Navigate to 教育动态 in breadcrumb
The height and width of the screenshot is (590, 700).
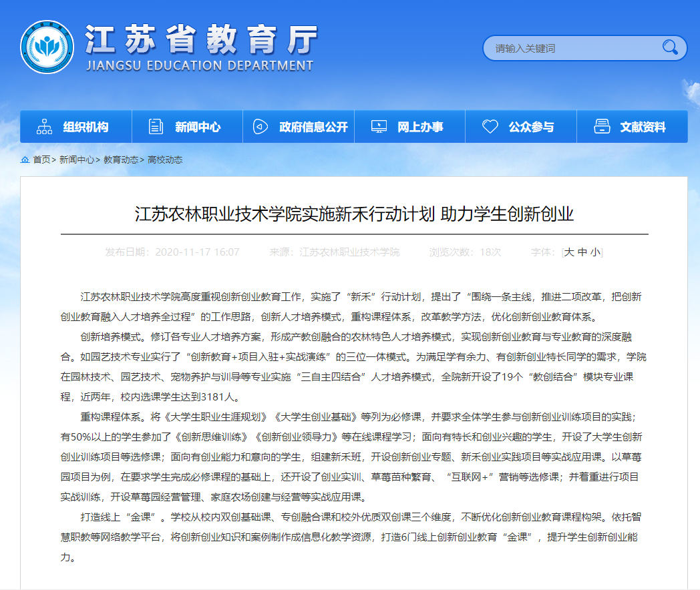pos(121,160)
